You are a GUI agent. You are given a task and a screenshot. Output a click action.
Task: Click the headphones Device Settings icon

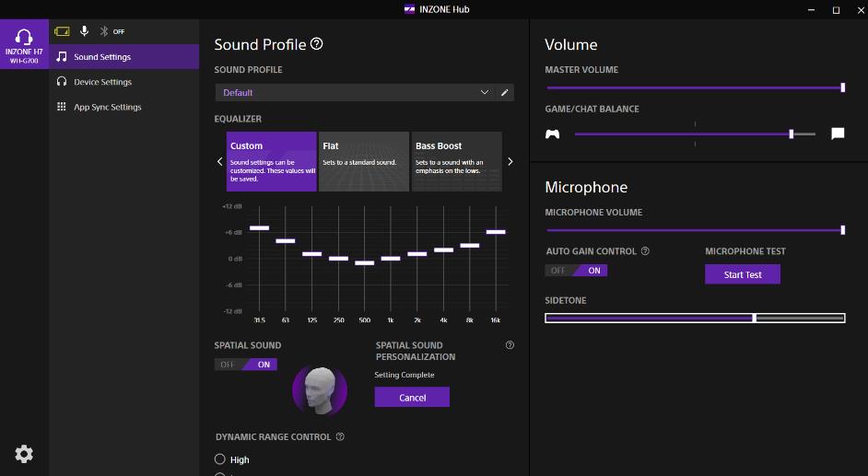point(62,82)
